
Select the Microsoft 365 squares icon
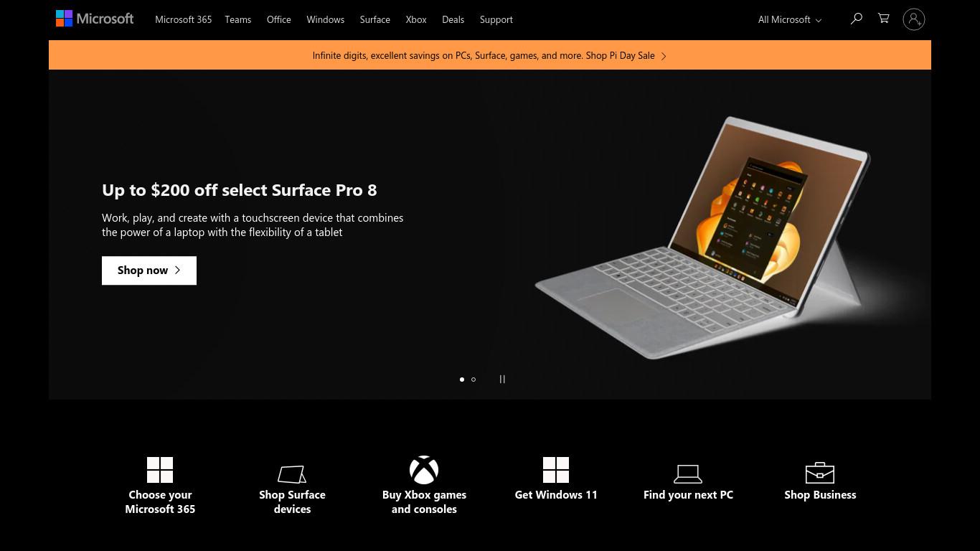click(x=160, y=470)
